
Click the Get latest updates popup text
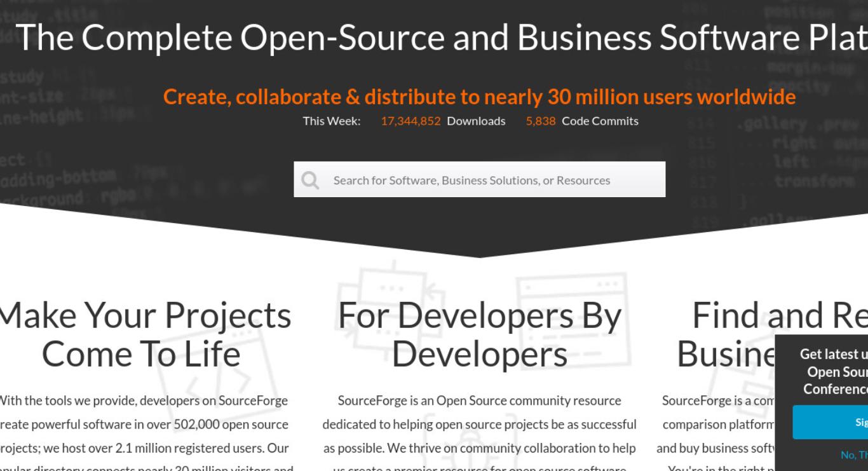[834, 371]
